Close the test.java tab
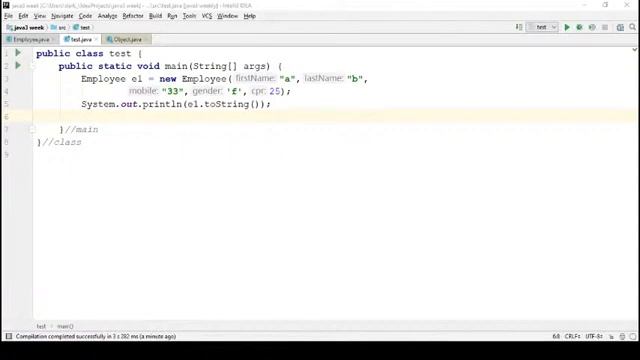640x360 pixels. (x=96, y=40)
